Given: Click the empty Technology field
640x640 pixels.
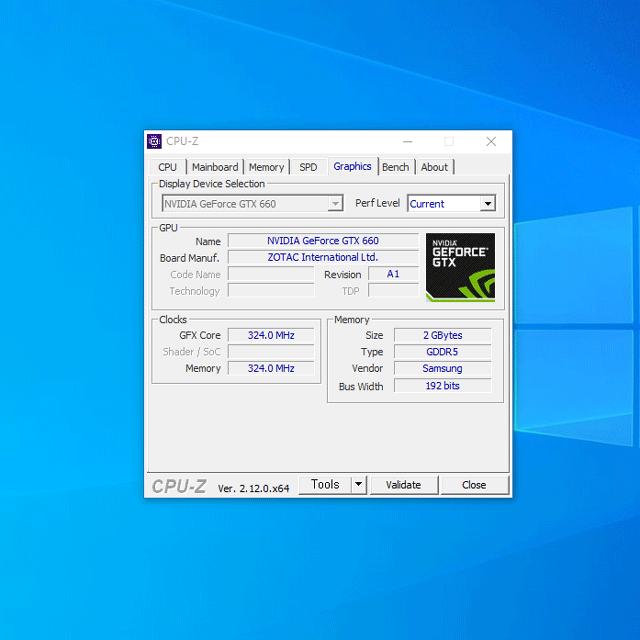Looking at the screenshot, I should pyautogui.click(x=271, y=291).
